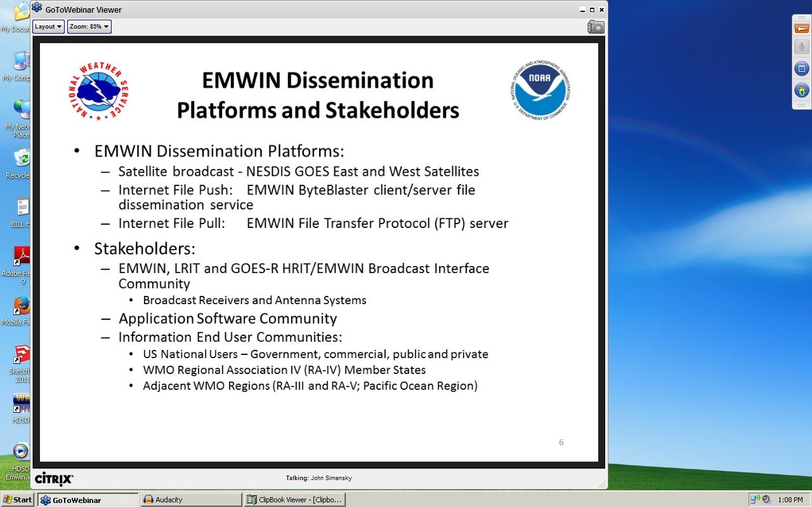Switch to GoToWebinar in the taskbar

click(88, 500)
